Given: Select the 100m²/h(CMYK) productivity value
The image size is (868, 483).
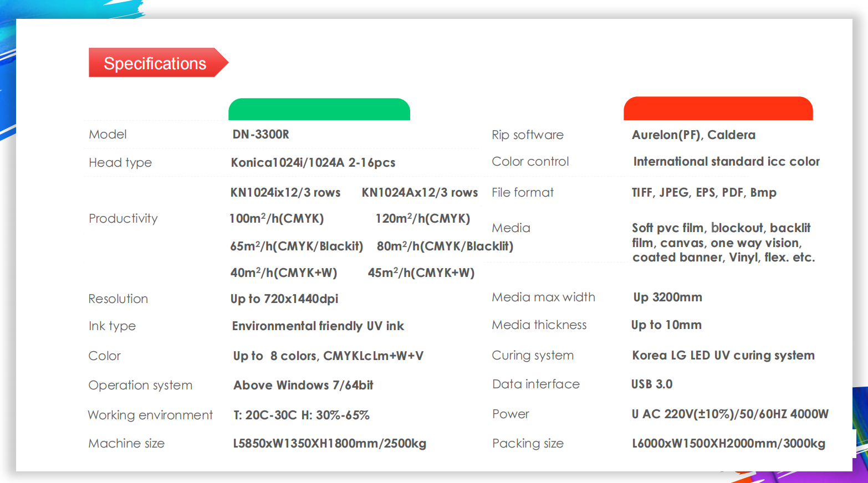Looking at the screenshot, I should [277, 219].
